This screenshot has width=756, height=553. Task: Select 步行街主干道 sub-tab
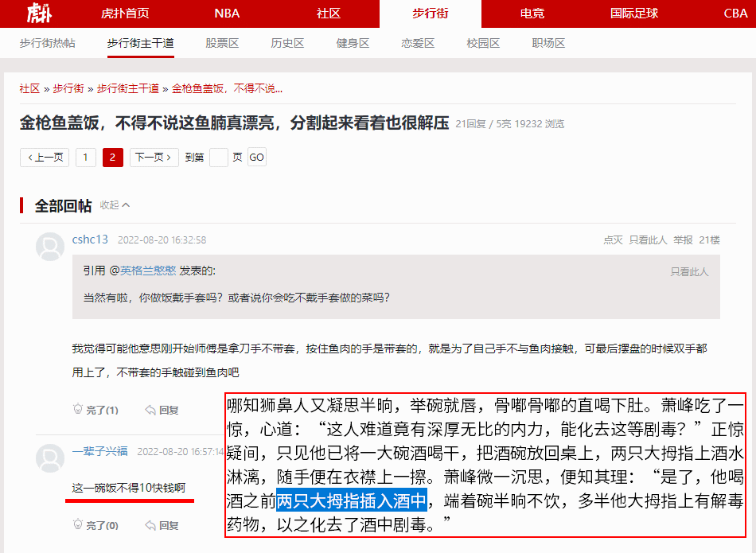pos(140,44)
